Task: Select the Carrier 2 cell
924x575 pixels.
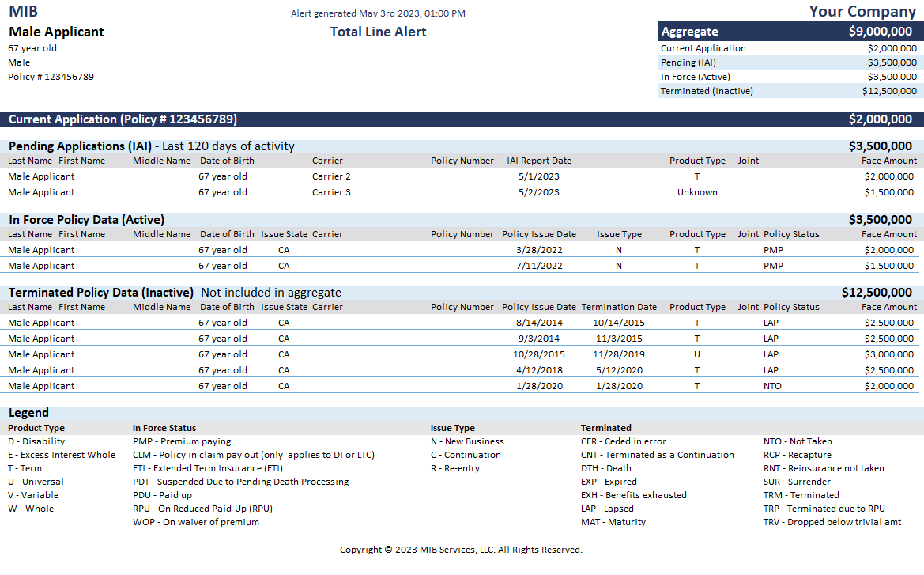Action: (331, 176)
